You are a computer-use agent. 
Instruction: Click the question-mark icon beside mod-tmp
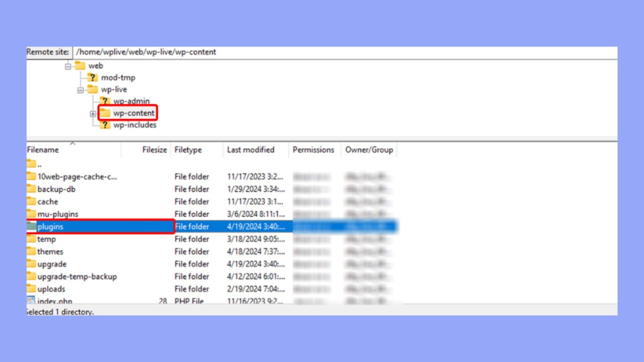(93, 77)
